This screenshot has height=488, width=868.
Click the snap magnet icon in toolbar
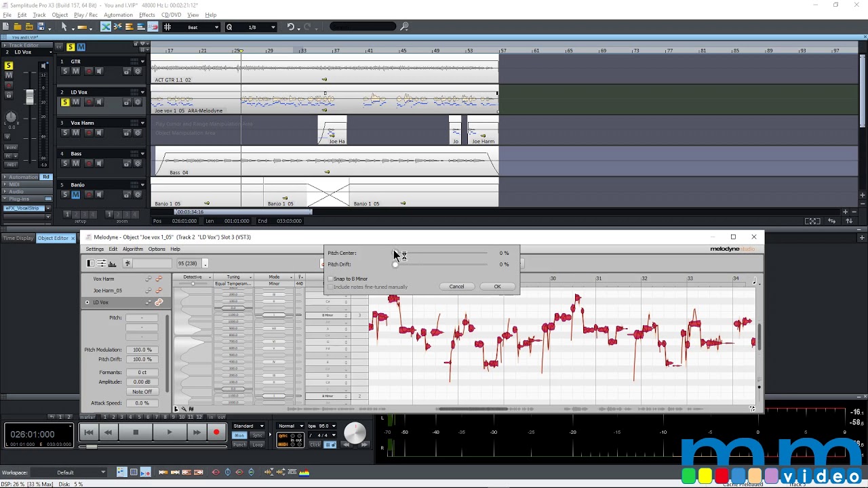pyautogui.click(x=153, y=27)
